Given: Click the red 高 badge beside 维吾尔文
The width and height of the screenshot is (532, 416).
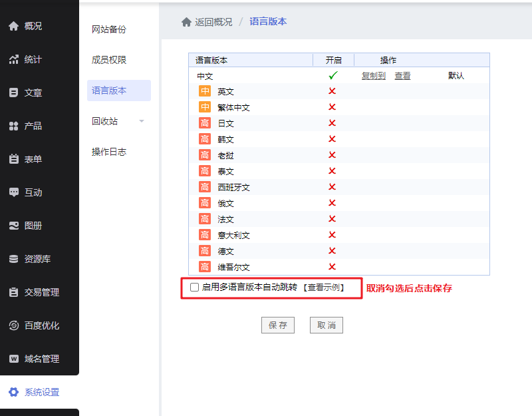Looking at the screenshot, I should tap(205, 267).
